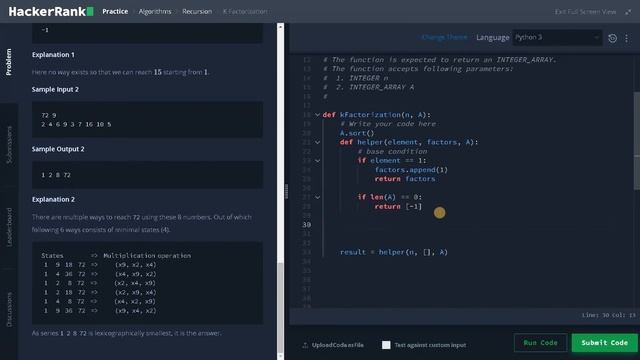640x360 pixels.
Task: Click sample input line '72 9'
Action: coord(49,115)
